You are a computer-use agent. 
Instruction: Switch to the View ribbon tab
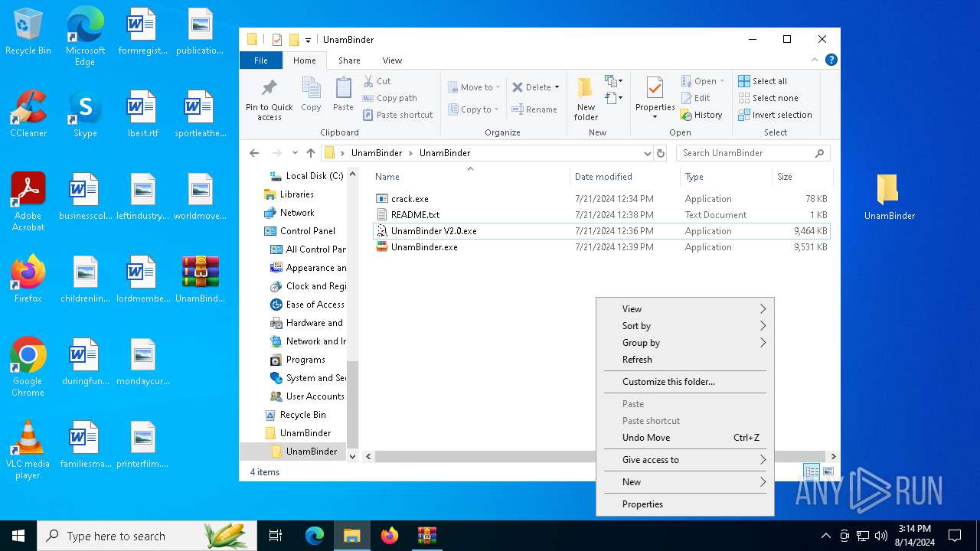click(392, 60)
